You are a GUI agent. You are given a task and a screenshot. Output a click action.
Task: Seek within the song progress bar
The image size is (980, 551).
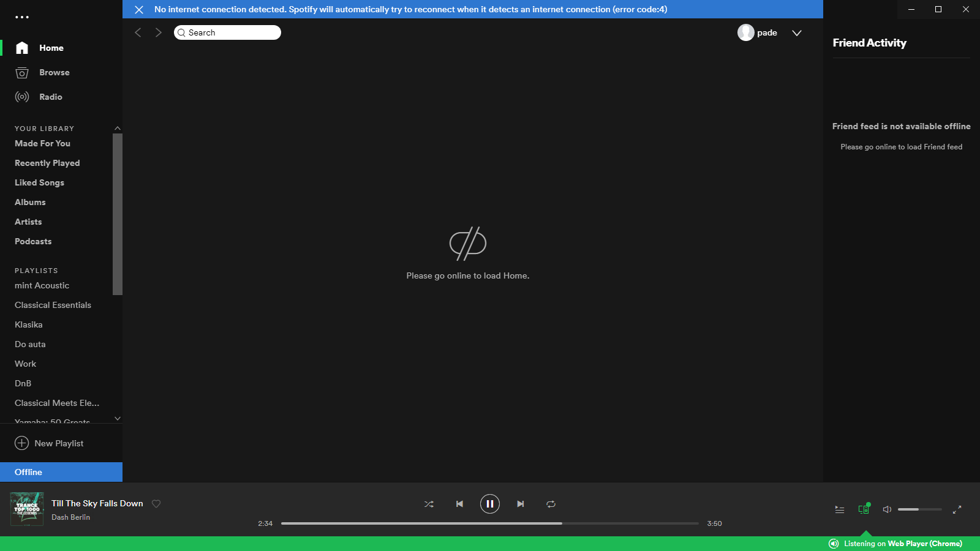pyautogui.click(x=490, y=523)
